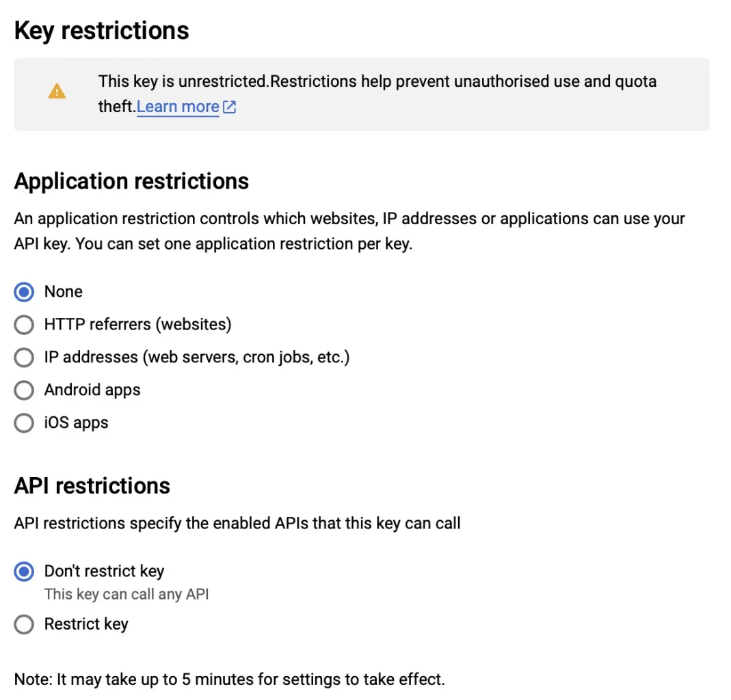
Task: Select the None application restriction radio button
Action: tap(24, 292)
